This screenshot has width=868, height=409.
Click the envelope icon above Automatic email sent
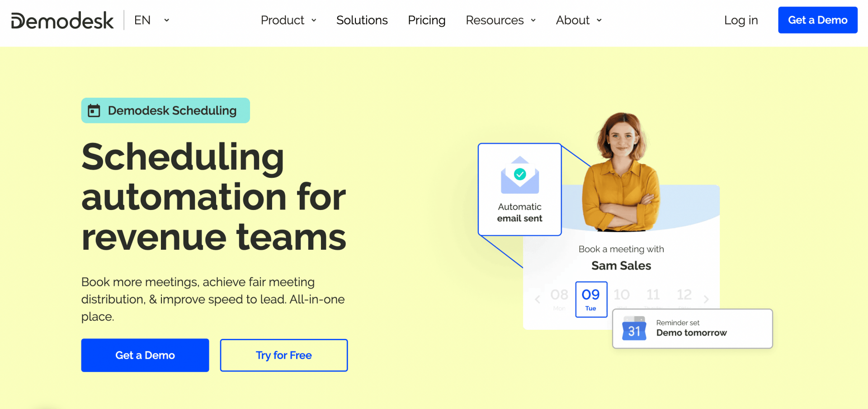(519, 176)
